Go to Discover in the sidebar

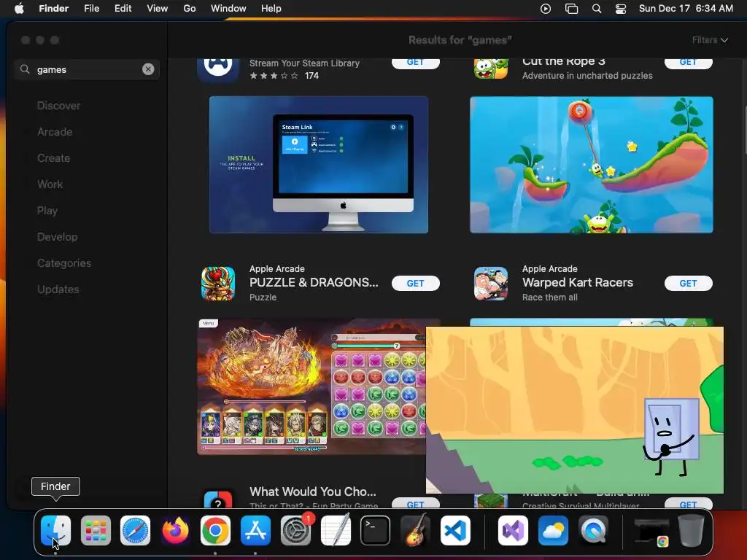point(58,106)
